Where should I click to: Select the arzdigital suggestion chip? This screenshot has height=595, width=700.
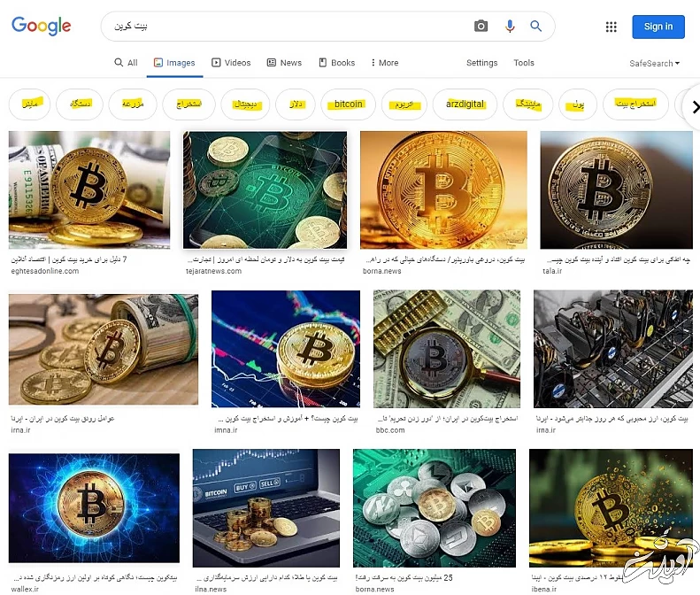pyautogui.click(x=465, y=104)
